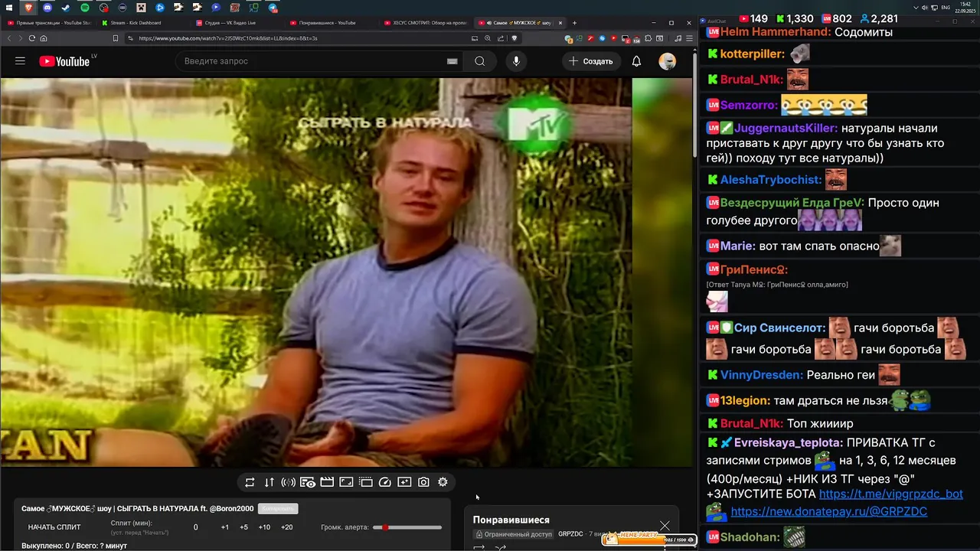Toggle cinema mode clapperboard icon

[x=327, y=482]
